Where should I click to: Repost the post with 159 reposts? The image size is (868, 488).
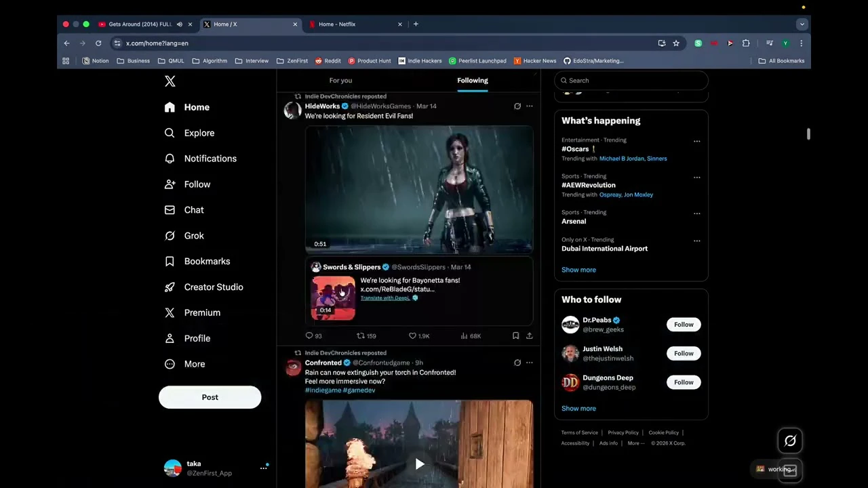click(366, 336)
